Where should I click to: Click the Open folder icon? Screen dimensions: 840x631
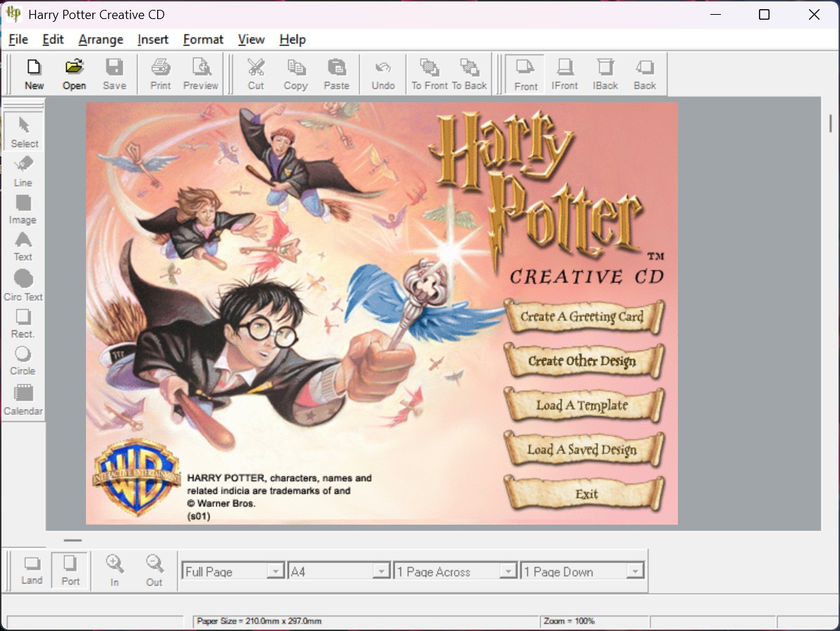(x=74, y=74)
